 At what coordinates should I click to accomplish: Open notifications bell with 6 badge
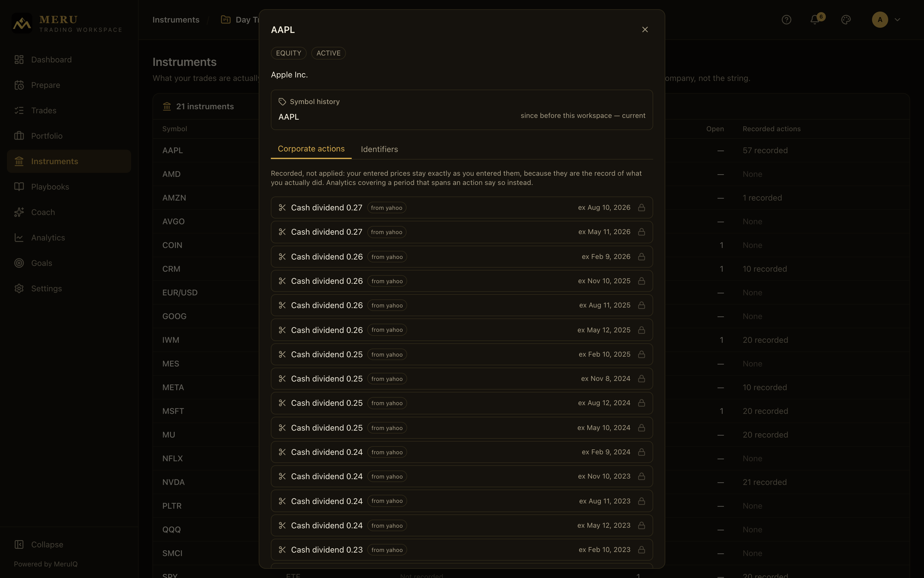coord(815,19)
